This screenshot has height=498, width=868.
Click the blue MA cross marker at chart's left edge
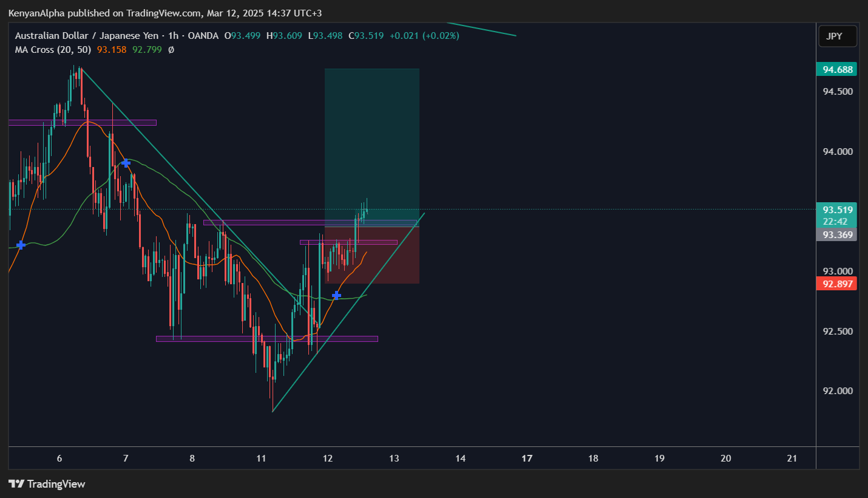21,245
